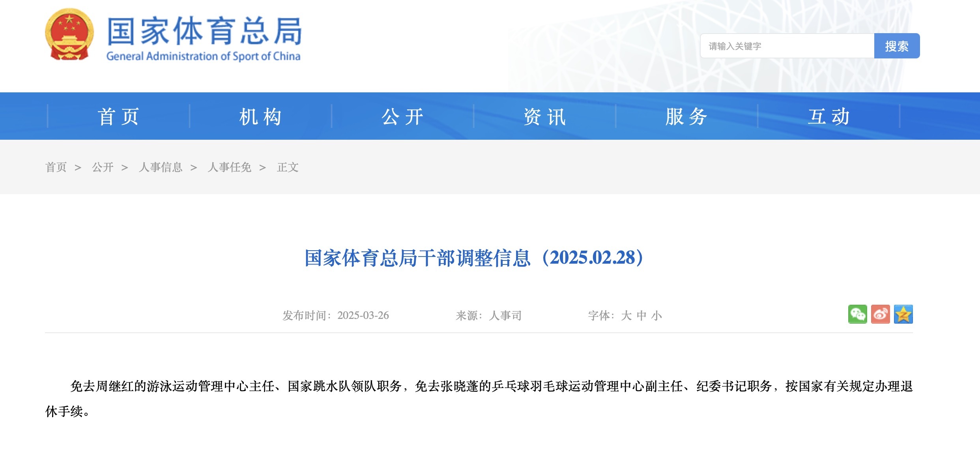
Task: Focus the keyword search input field
Action: [787, 46]
